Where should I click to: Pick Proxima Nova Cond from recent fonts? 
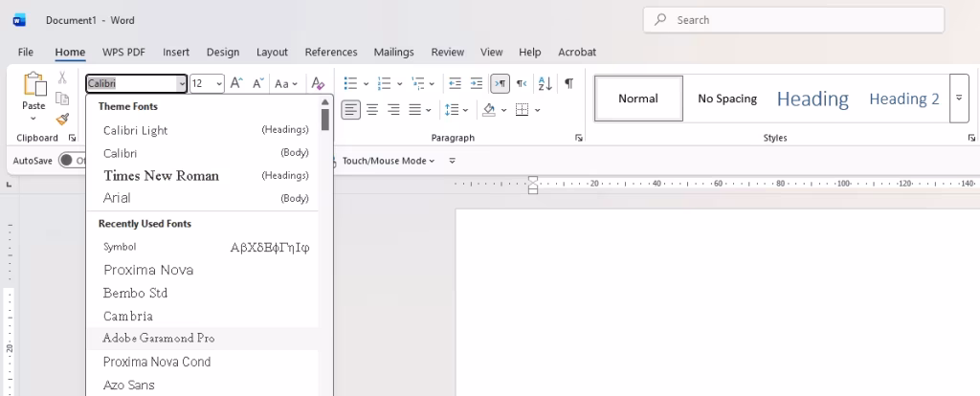203,362
